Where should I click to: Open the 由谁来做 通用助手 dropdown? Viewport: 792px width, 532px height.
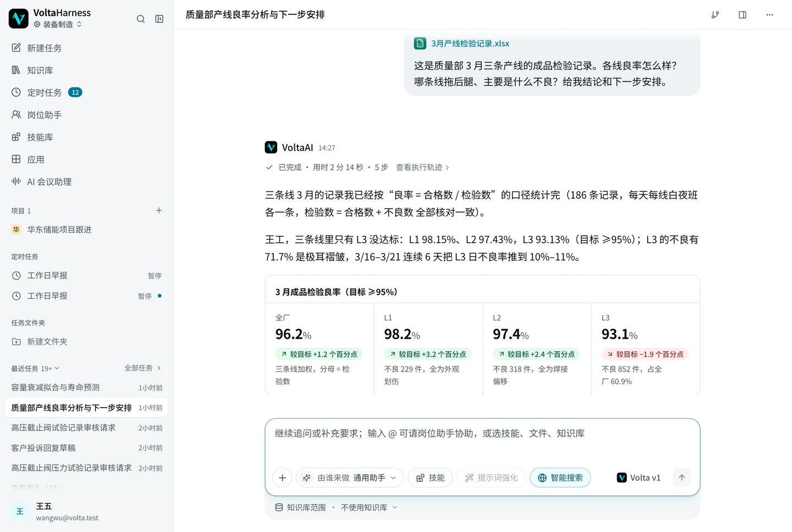point(350,478)
